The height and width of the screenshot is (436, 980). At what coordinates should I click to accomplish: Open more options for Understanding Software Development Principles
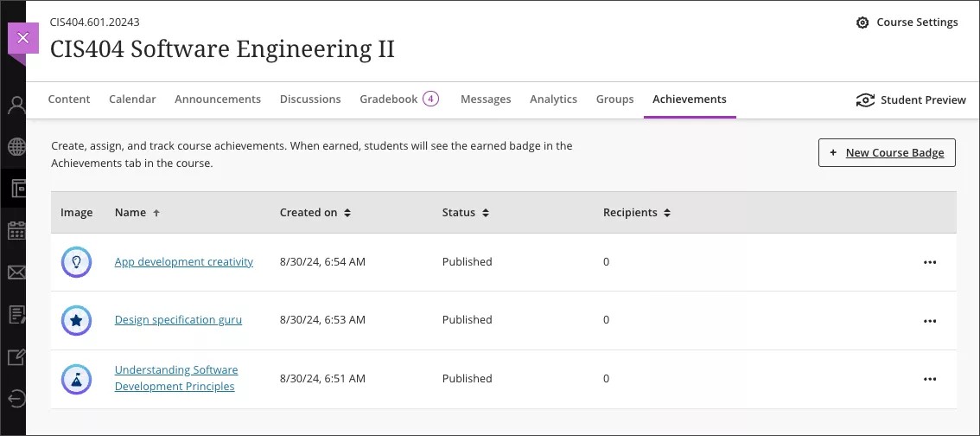point(929,379)
